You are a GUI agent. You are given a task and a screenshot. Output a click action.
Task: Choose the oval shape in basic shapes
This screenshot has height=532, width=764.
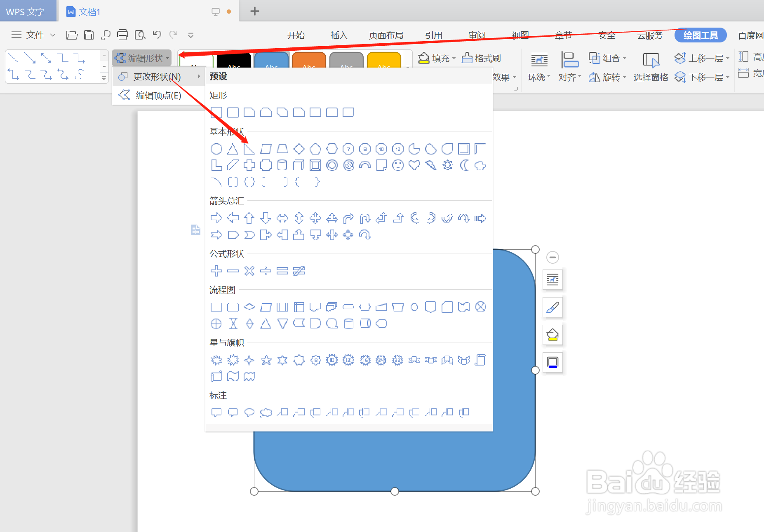point(216,149)
